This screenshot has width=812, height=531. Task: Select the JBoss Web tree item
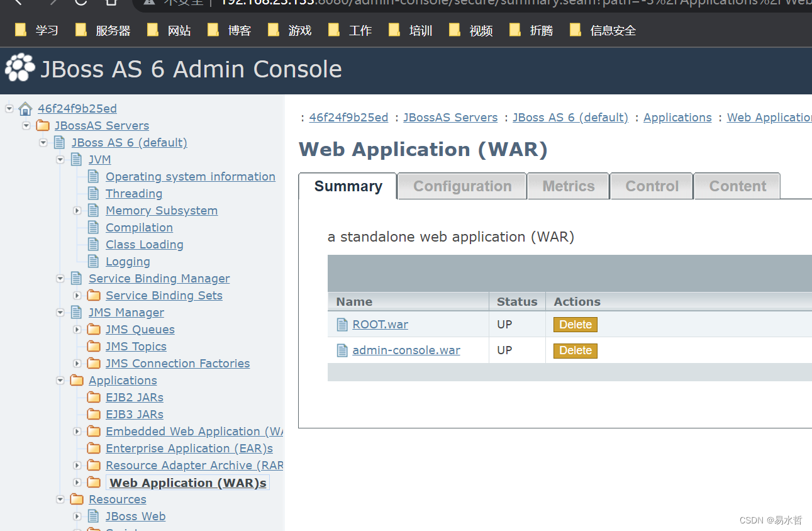[135, 517]
